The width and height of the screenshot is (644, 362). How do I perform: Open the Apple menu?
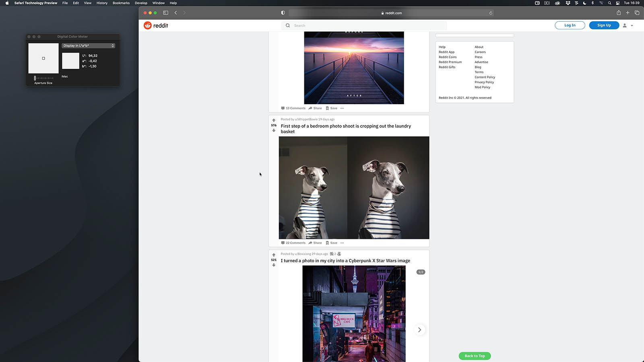pyautogui.click(x=7, y=3)
